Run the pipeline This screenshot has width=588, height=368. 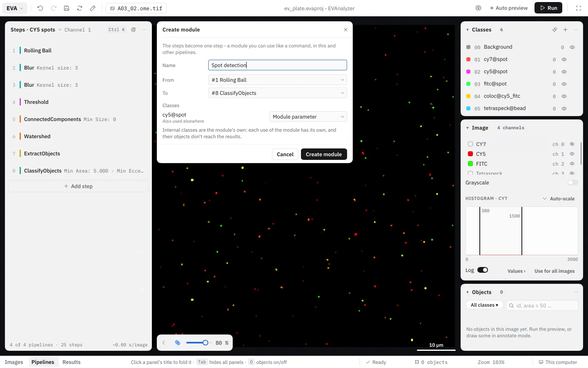[x=548, y=8]
